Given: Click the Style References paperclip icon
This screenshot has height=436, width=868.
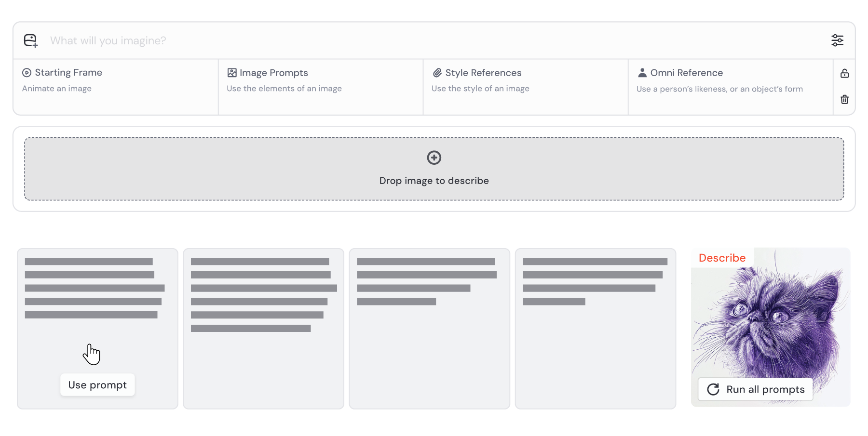Looking at the screenshot, I should [437, 73].
